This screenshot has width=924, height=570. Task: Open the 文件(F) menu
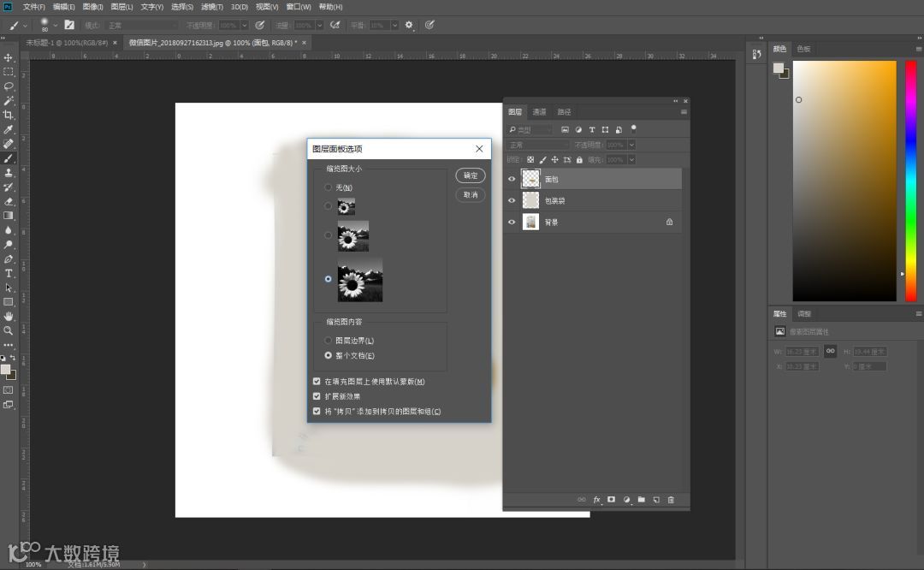(33, 7)
